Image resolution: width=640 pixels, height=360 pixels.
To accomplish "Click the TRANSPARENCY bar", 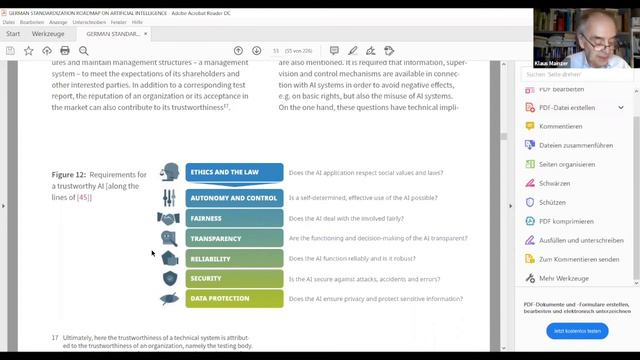I will [x=234, y=238].
